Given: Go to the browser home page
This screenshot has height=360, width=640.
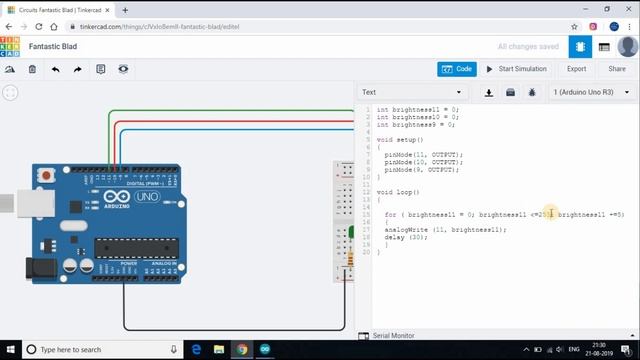Looking at the screenshot, I should tap(54, 27).
